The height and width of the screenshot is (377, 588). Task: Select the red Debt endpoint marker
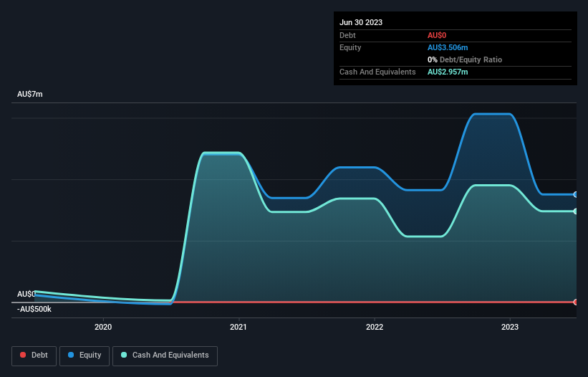(575, 302)
